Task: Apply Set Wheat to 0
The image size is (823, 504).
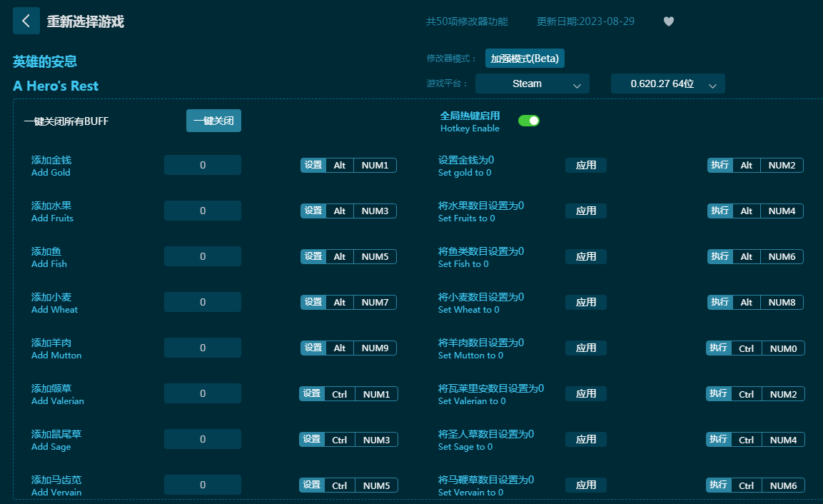Action: pos(586,302)
